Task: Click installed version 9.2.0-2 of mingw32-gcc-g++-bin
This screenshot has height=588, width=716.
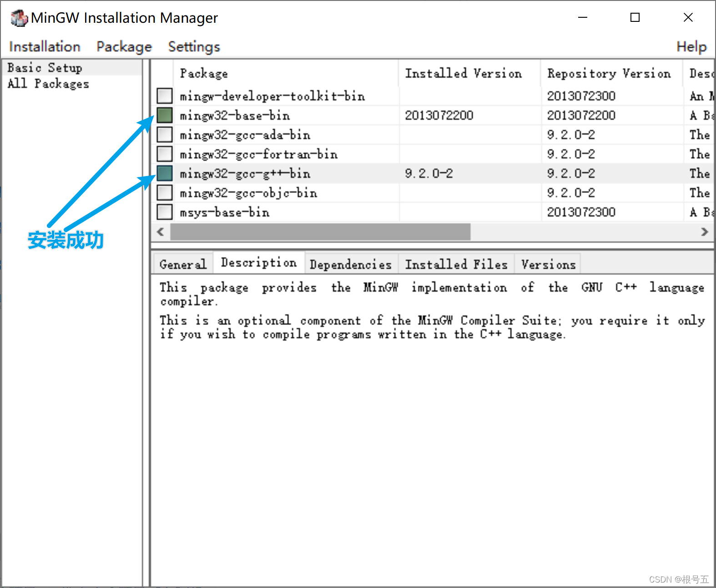Action: [x=429, y=173]
